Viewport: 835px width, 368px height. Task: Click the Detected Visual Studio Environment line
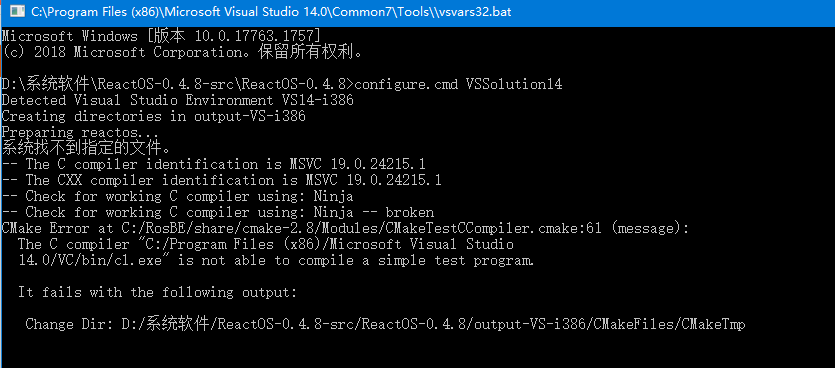tap(177, 100)
